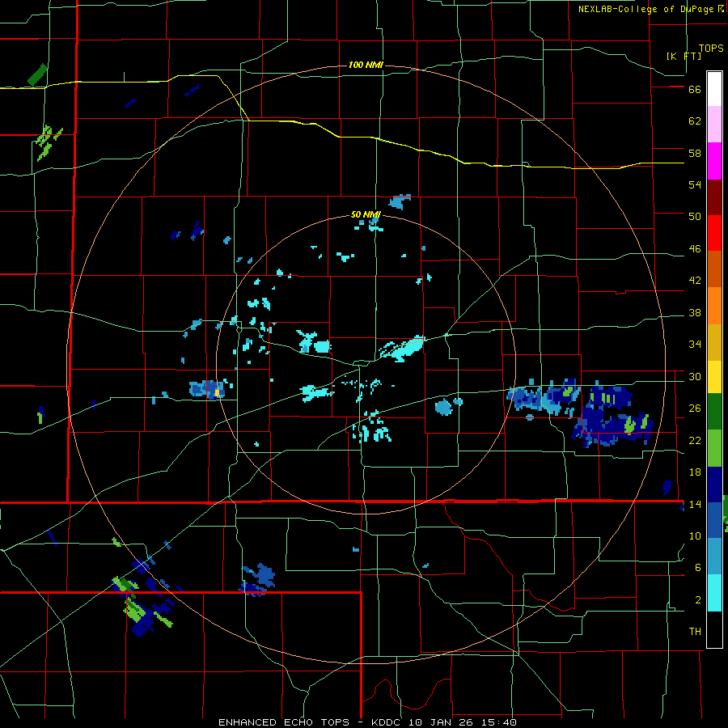This screenshot has width=728, height=728.
Task: Choose the gold legend color band
Action: click(714, 341)
